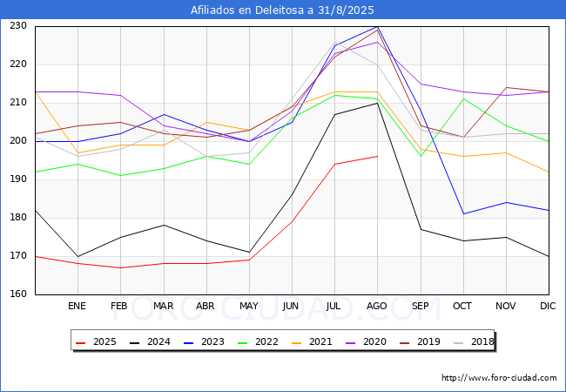Open the http://www.foro-ciudad.com link

pyautogui.click(x=499, y=378)
